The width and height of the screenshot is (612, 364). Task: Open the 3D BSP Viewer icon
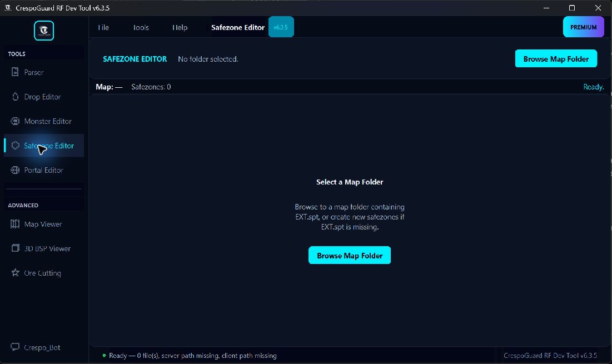[x=15, y=248]
